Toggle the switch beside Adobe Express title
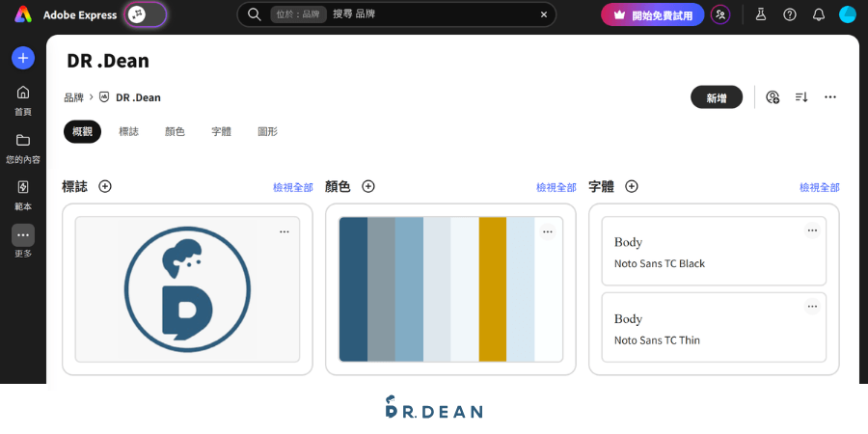Viewport: 868px width, 434px height. pyautogui.click(x=146, y=14)
